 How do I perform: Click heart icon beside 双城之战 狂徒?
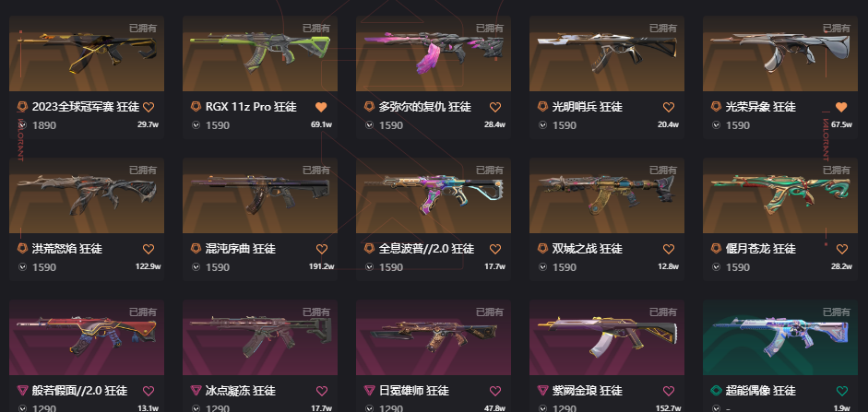point(668,250)
